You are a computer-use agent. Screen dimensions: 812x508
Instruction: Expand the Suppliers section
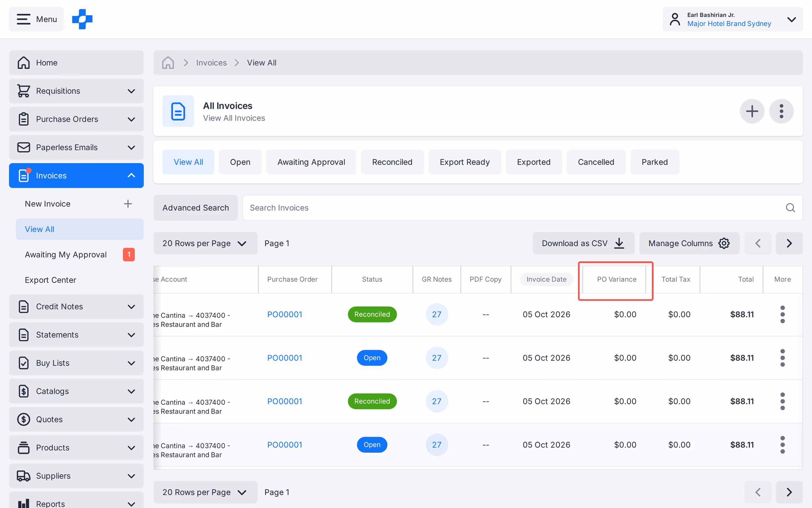pos(76,476)
